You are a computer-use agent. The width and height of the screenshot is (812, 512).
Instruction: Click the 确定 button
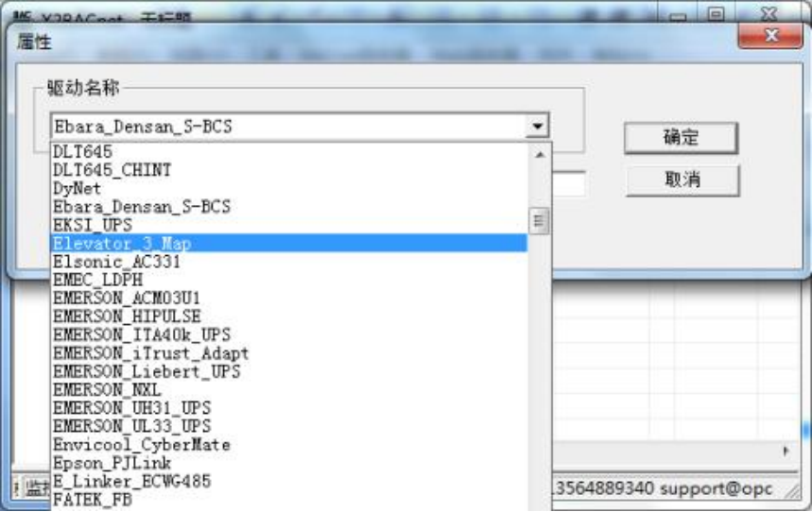click(x=681, y=138)
